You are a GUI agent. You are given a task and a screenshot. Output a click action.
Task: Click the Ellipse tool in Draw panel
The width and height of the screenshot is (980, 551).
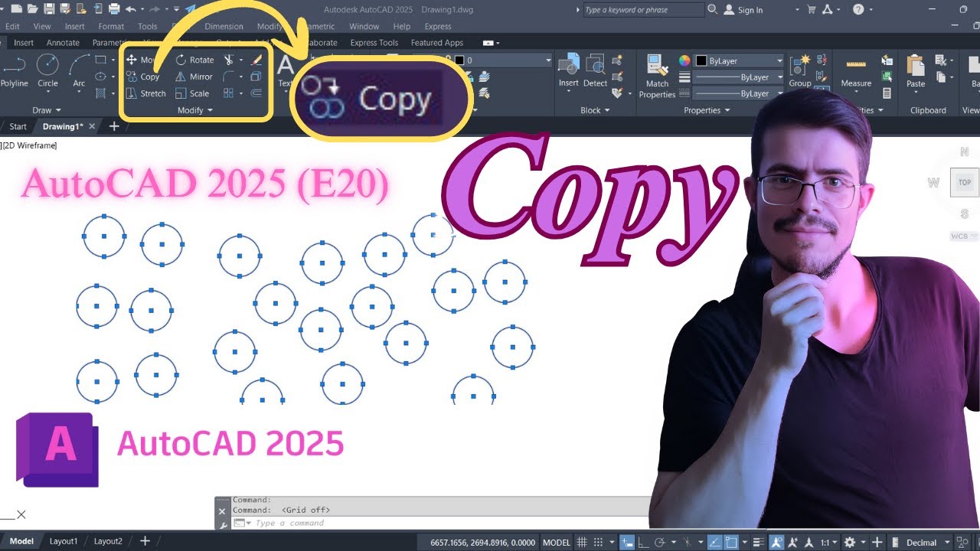coord(100,77)
